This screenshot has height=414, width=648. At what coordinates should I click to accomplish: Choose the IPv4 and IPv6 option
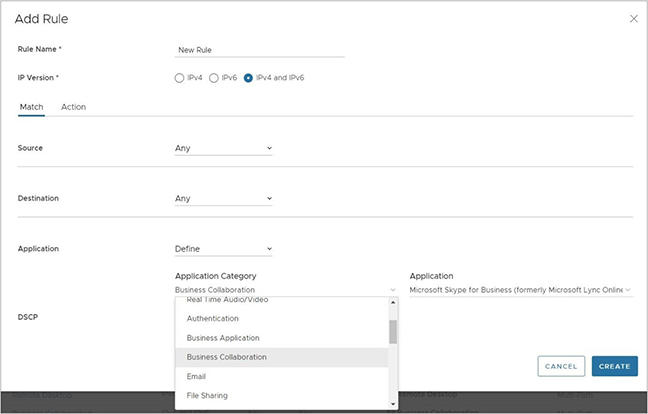pos(249,78)
